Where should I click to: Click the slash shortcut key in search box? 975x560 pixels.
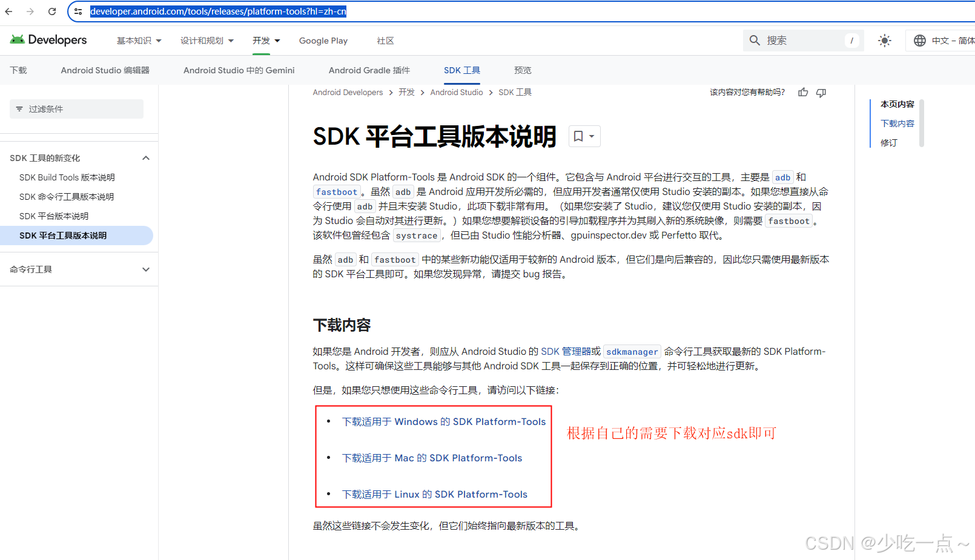(x=851, y=41)
